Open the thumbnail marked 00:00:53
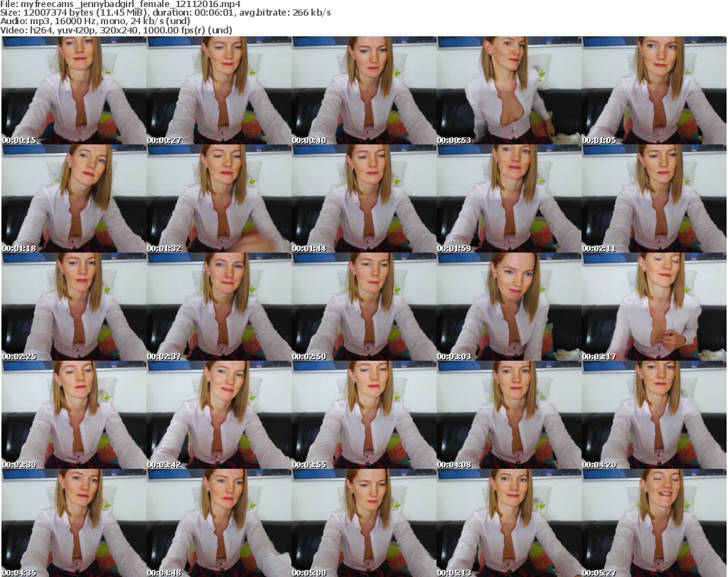Image resolution: width=728 pixels, height=577 pixels. (x=508, y=91)
